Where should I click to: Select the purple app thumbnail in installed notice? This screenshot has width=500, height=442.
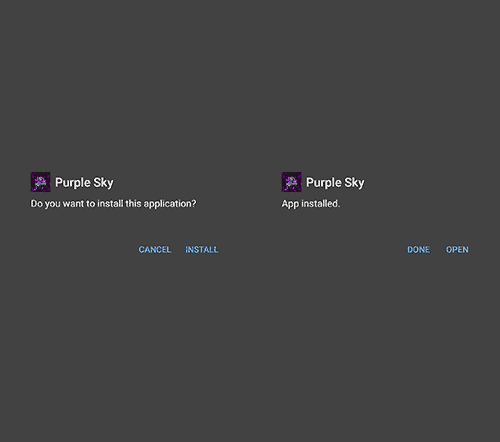(292, 182)
